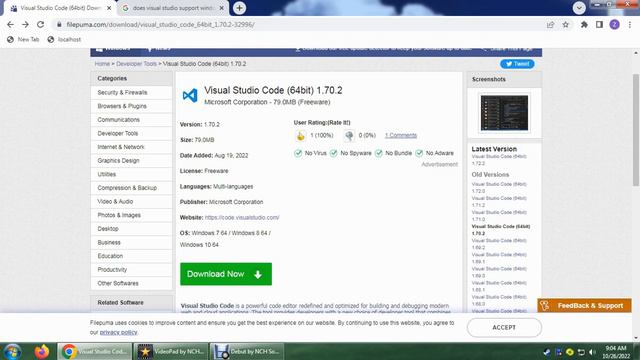Open a new tab with the plus button
This screenshot has height=360, width=640.
click(240, 8)
